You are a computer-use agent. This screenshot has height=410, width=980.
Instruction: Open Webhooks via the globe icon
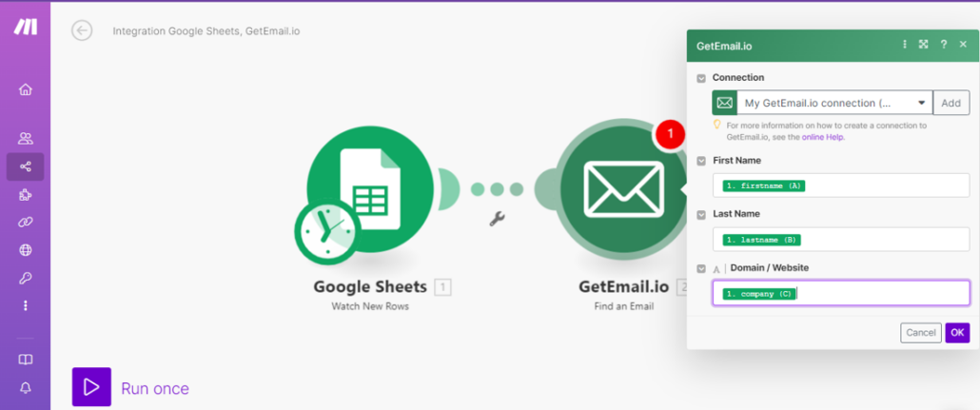[26, 250]
